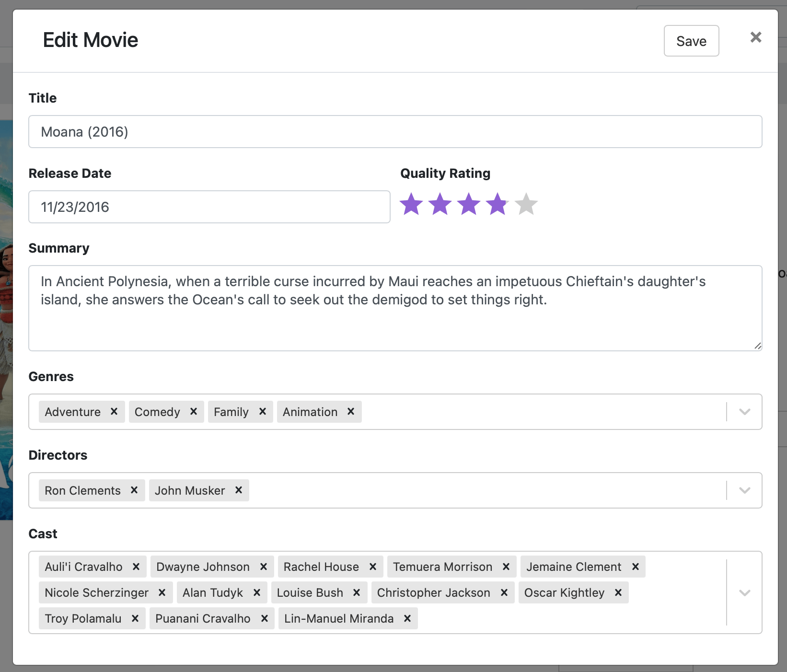Expand the Genres dropdown
The image size is (787, 672).
coord(744,412)
